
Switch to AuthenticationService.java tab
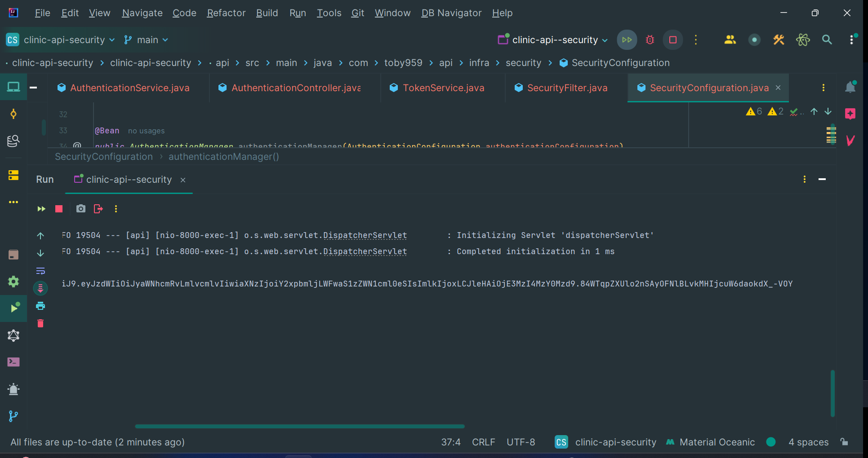pos(124,88)
